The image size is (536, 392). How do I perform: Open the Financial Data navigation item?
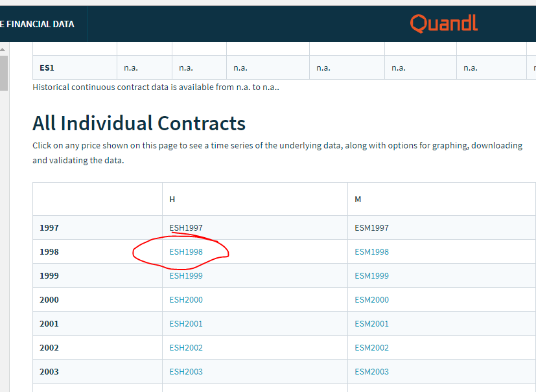[37, 24]
